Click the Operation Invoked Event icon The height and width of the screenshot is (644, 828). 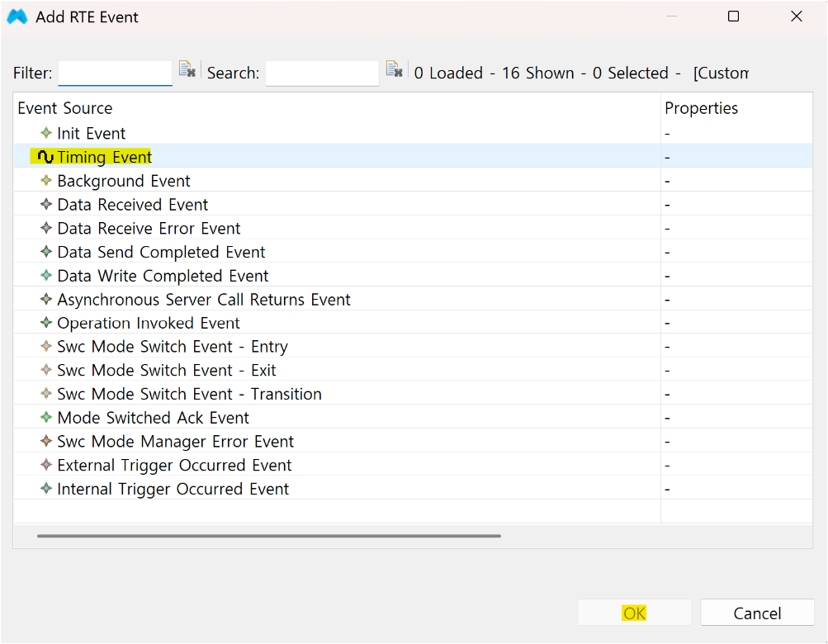click(46, 322)
